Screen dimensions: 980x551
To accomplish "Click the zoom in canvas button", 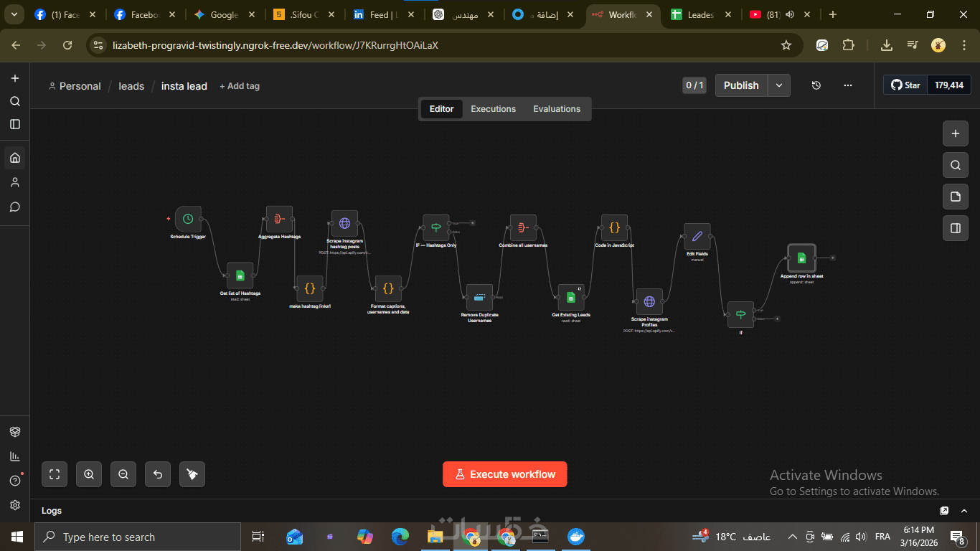I will coord(89,474).
